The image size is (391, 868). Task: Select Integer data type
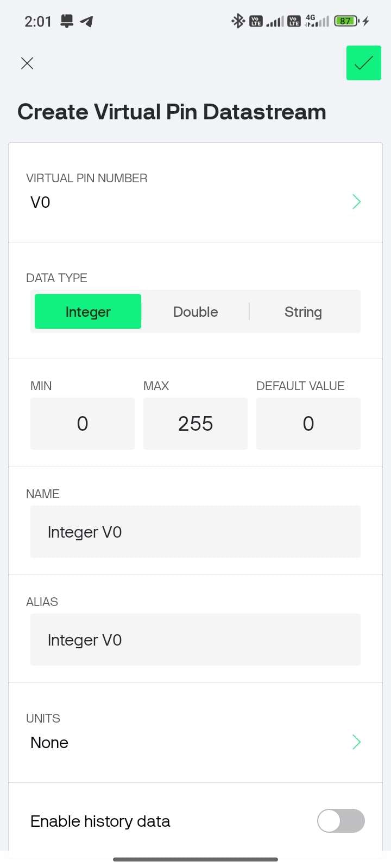[x=88, y=311]
